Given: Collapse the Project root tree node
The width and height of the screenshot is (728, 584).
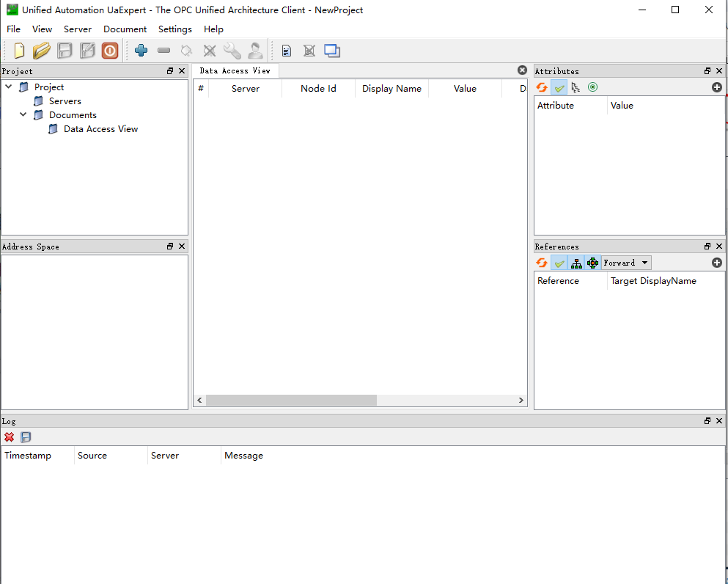Looking at the screenshot, I should (9, 87).
